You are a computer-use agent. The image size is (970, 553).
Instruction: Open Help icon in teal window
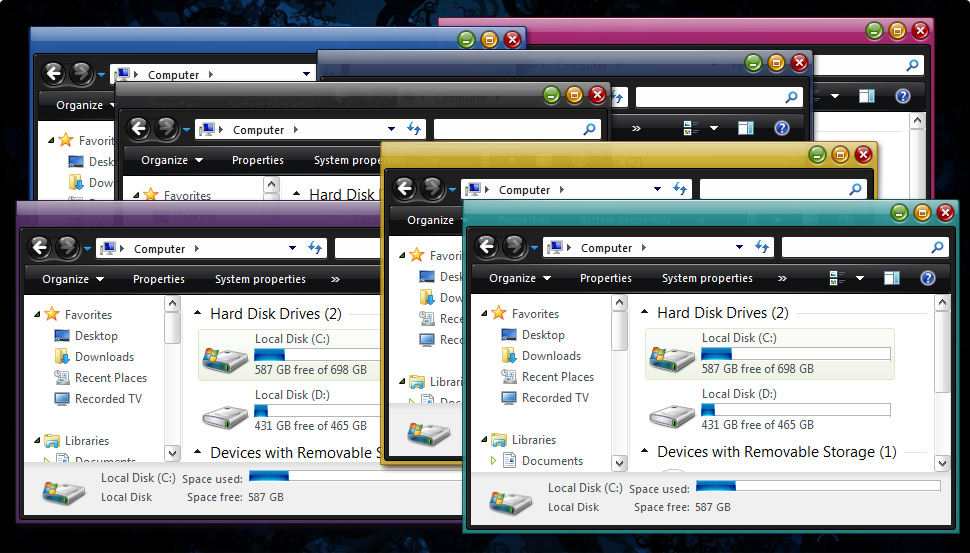[x=927, y=278]
